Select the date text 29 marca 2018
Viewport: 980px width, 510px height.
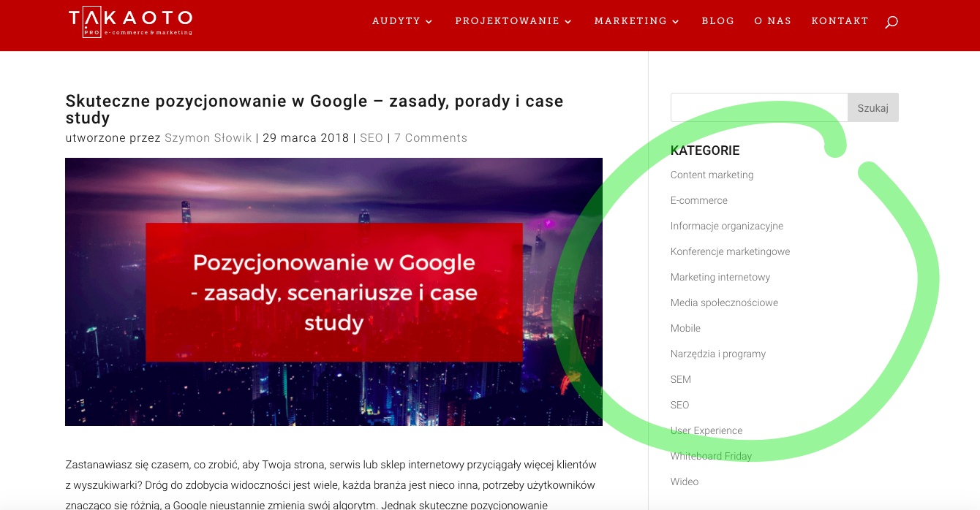306,138
